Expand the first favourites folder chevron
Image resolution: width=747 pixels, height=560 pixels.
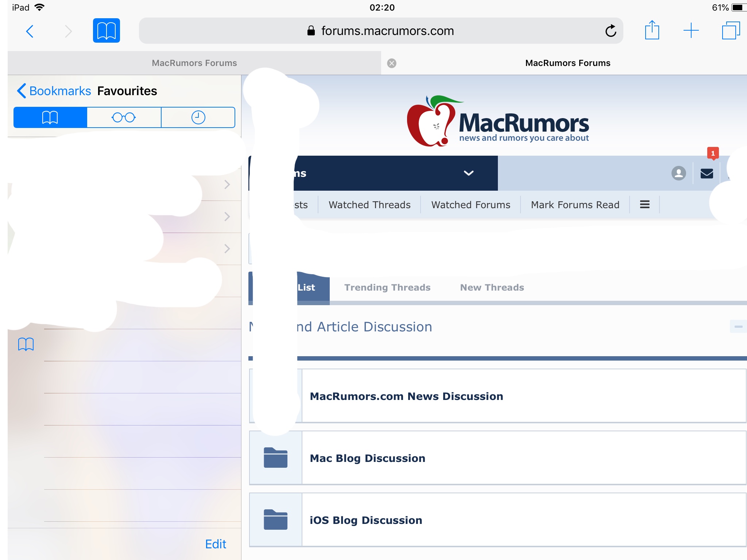coord(227,184)
